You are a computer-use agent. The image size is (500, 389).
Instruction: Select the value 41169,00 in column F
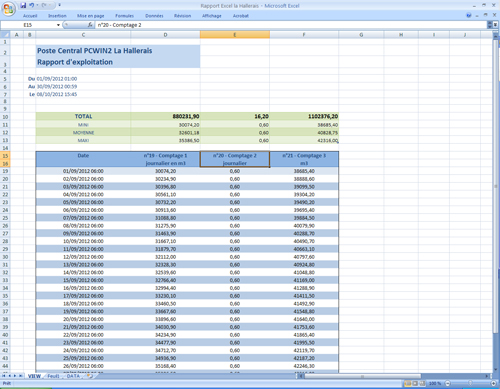pos(304,280)
